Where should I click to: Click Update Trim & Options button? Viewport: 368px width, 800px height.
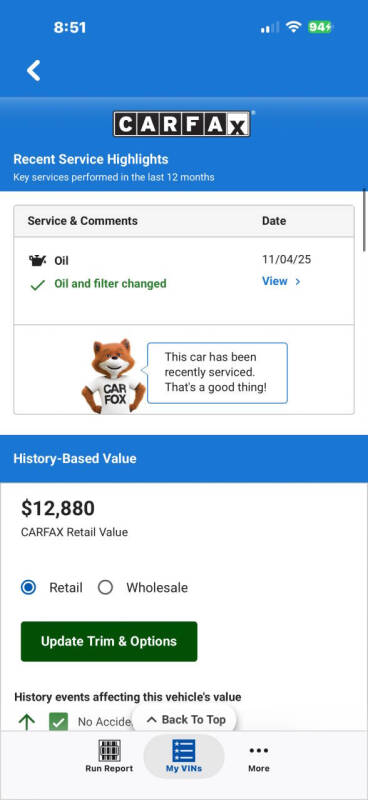pyautogui.click(x=109, y=641)
